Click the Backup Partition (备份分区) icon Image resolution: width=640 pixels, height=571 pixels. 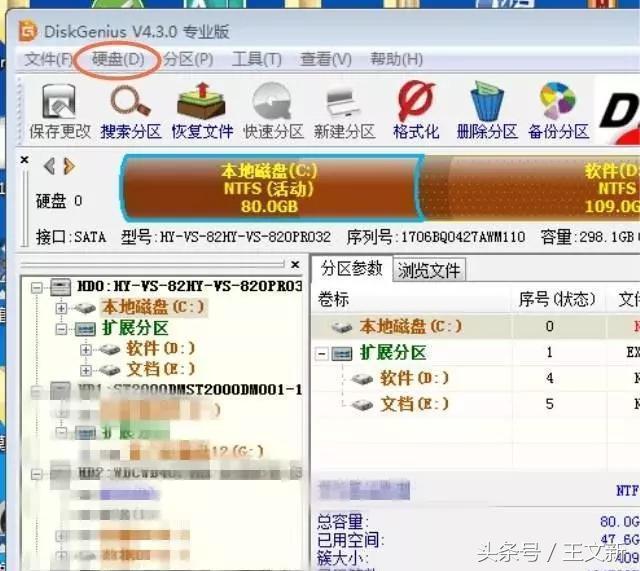click(x=558, y=110)
